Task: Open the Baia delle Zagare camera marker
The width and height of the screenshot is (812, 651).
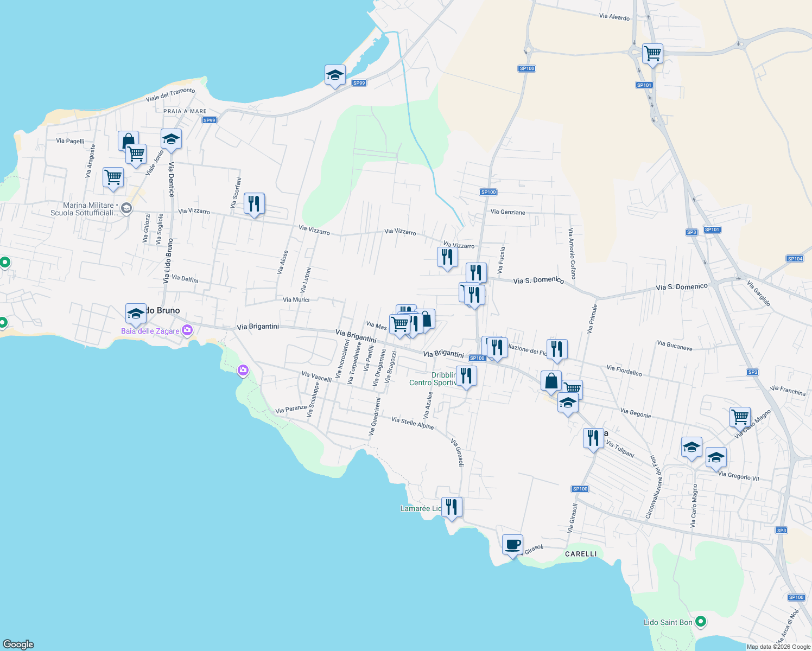Action: click(187, 330)
